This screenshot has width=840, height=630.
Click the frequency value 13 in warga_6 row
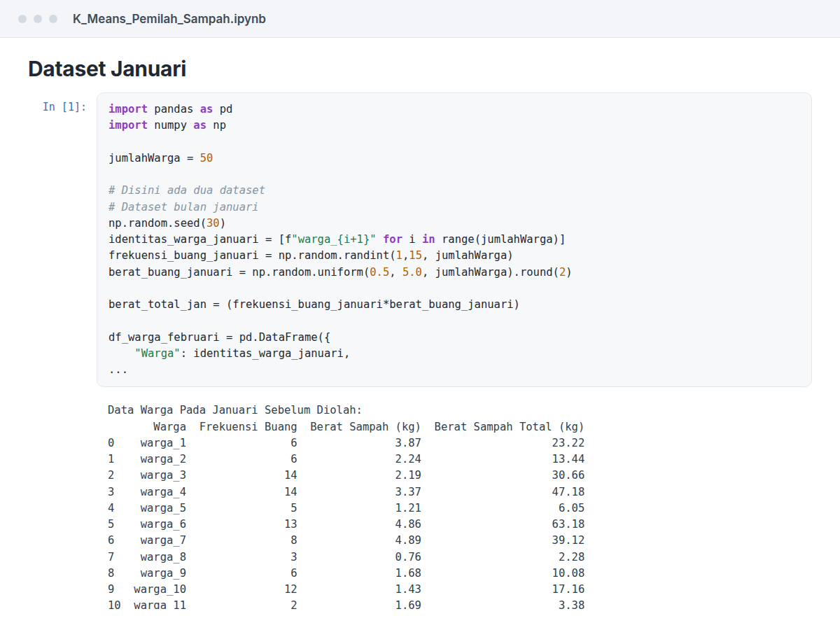290,524
